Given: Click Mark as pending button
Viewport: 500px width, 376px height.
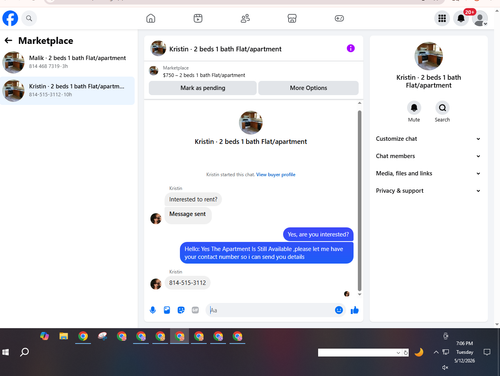Looking at the screenshot, I should click(203, 88).
